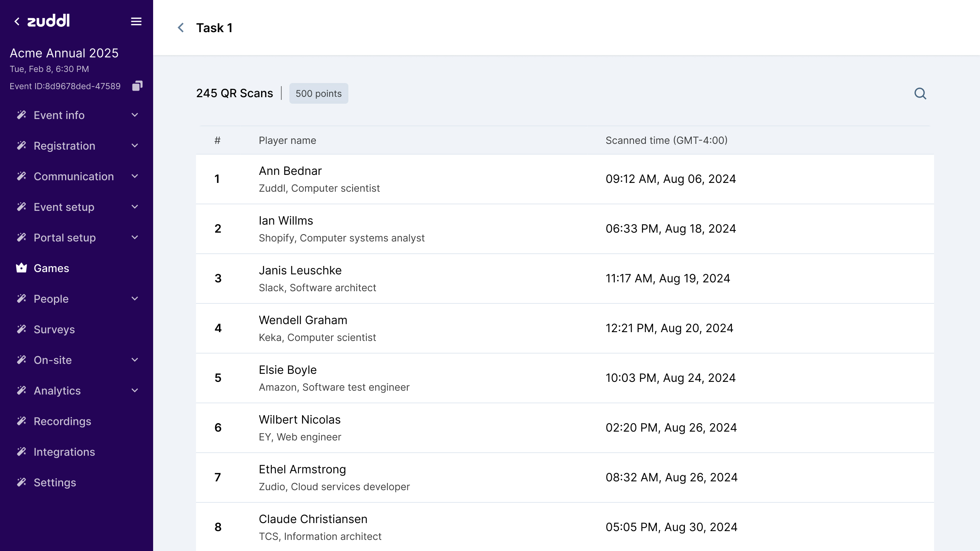Click the Recordings wand icon

coord(21,421)
